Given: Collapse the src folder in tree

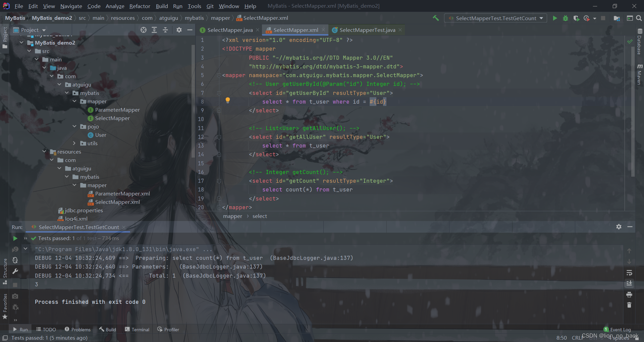Looking at the screenshot, I should click(x=29, y=51).
